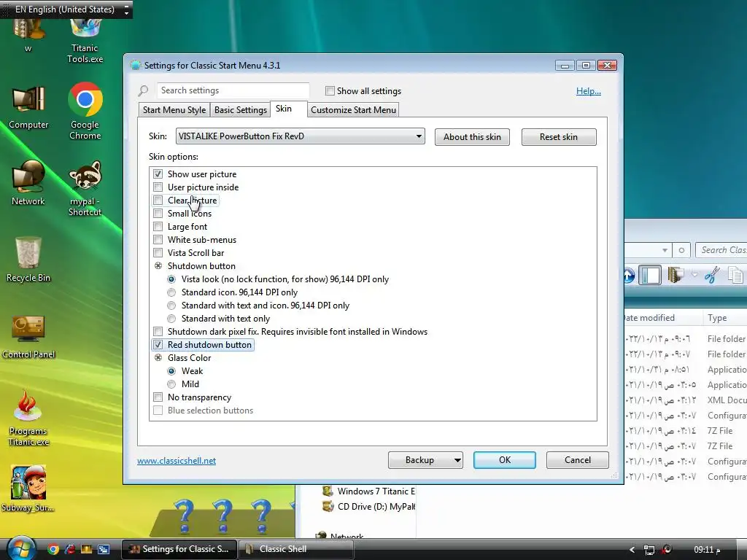Screen dimensions: 747x560
Task: Open the Backup button dropdown arrow
Action: pos(457,460)
